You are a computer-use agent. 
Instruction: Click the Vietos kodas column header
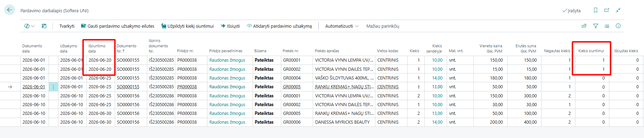pyautogui.click(x=388, y=51)
